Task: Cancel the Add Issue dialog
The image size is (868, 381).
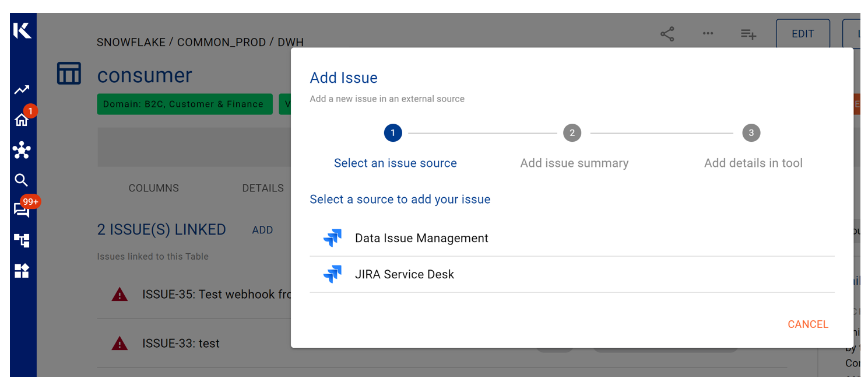Action: [x=807, y=324]
